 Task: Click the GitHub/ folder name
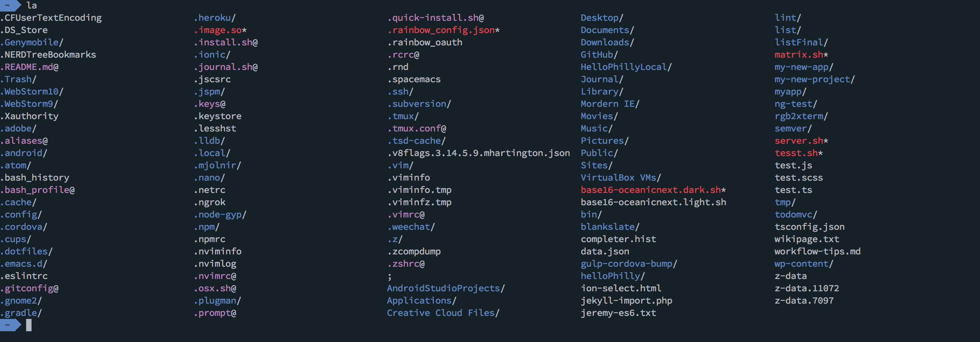pos(599,55)
